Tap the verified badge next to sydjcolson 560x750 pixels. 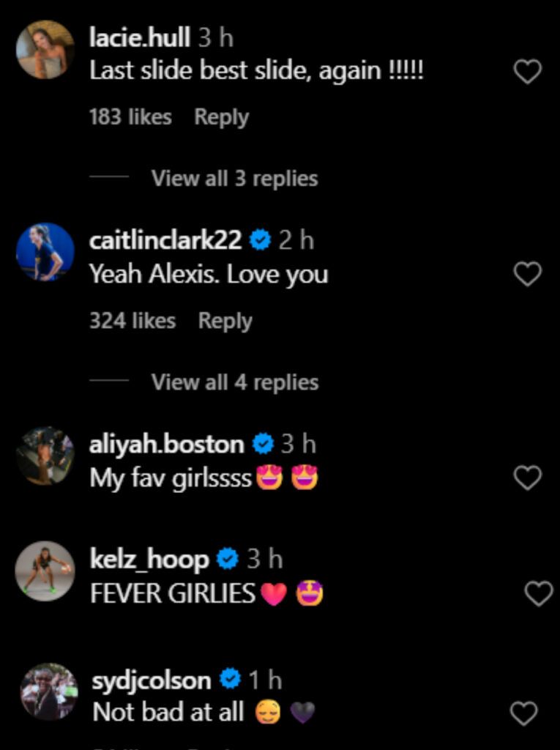pyautogui.click(x=230, y=680)
